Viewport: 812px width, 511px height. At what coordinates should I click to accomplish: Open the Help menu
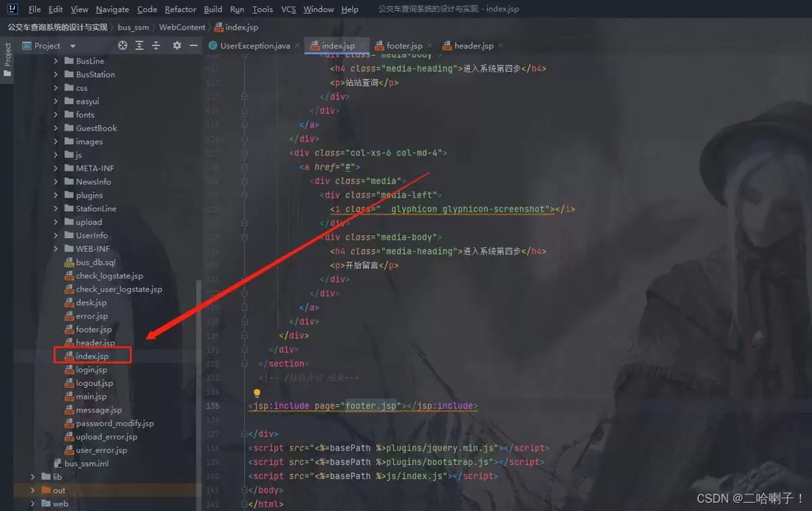(350, 9)
